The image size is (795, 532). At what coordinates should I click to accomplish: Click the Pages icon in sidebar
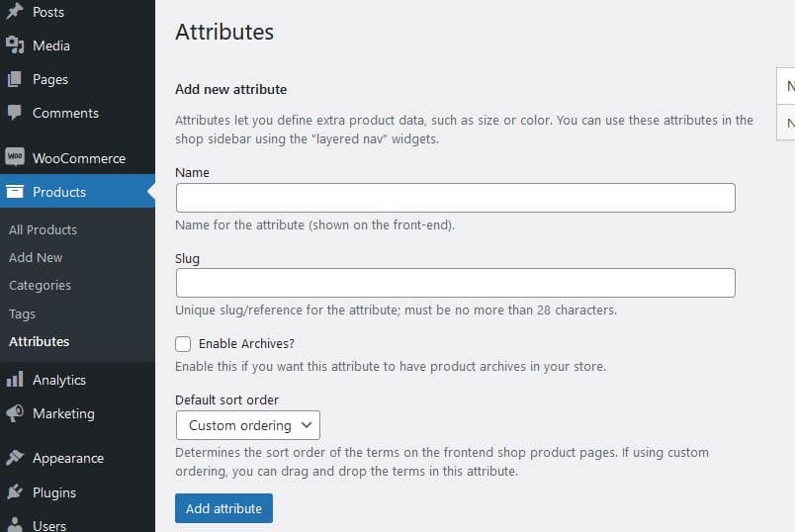point(15,79)
